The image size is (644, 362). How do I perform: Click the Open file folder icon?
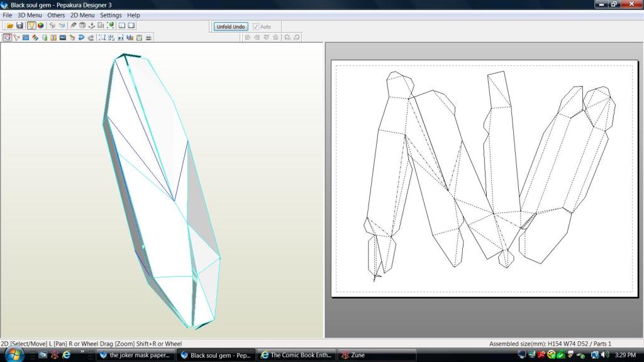point(11,26)
